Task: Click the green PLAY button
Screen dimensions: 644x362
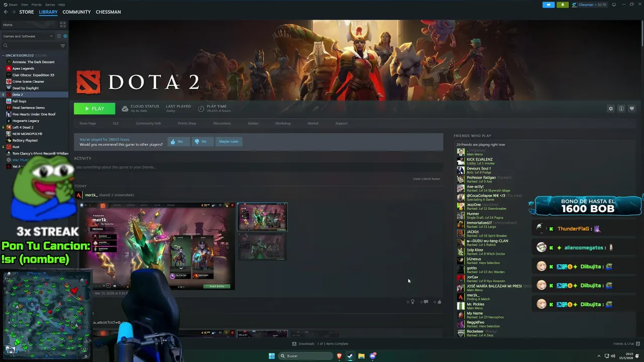Action: (x=95, y=109)
